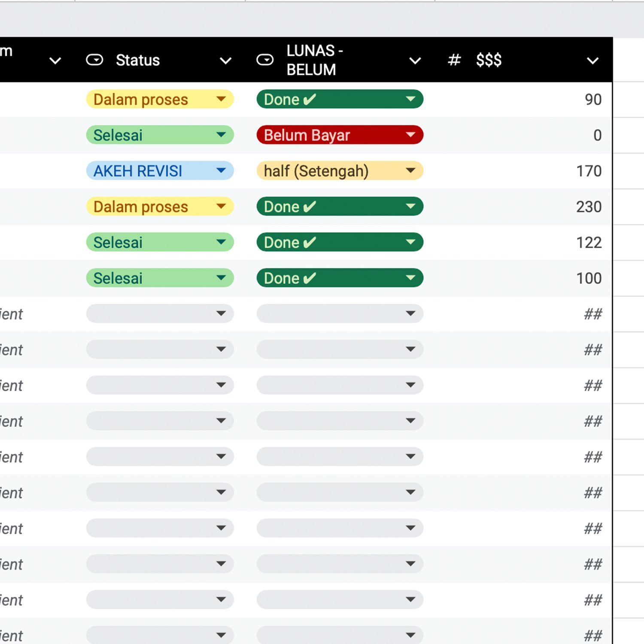Open the first empty Status dropdown chip
The image size is (644, 644).
click(x=160, y=314)
